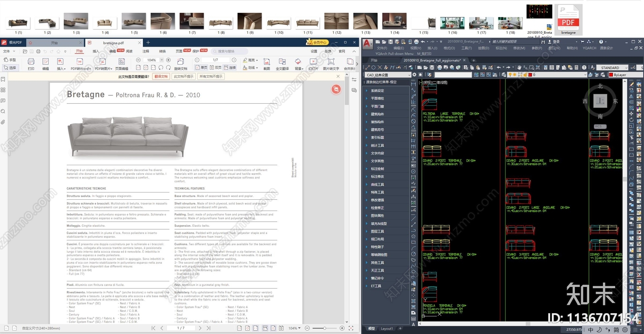Open the 文件 menu in PDF reader

9,51
